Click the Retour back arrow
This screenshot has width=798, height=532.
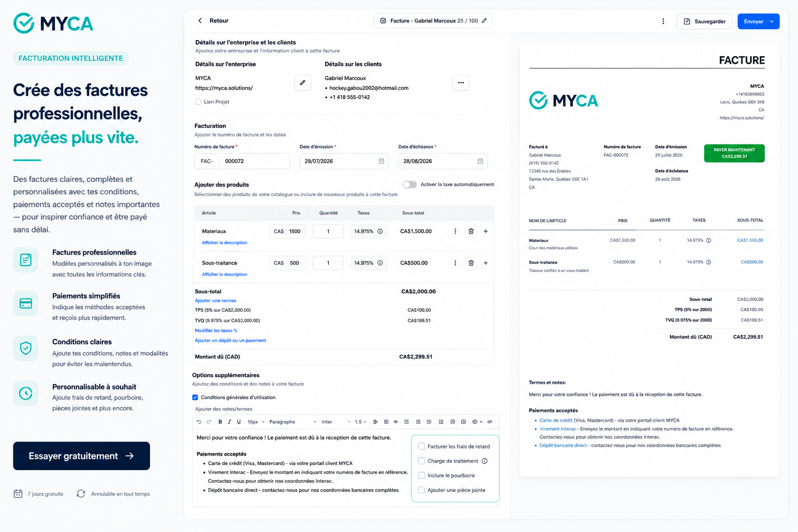pyautogui.click(x=200, y=21)
